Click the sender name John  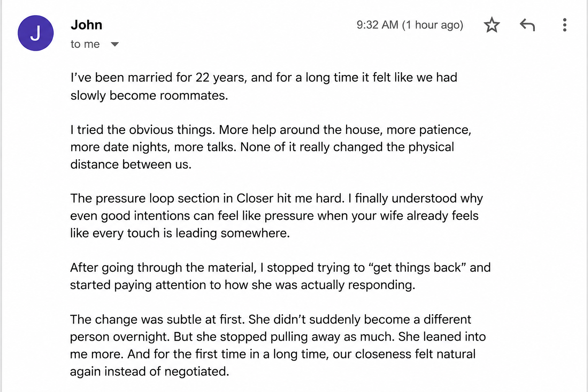tap(87, 25)
